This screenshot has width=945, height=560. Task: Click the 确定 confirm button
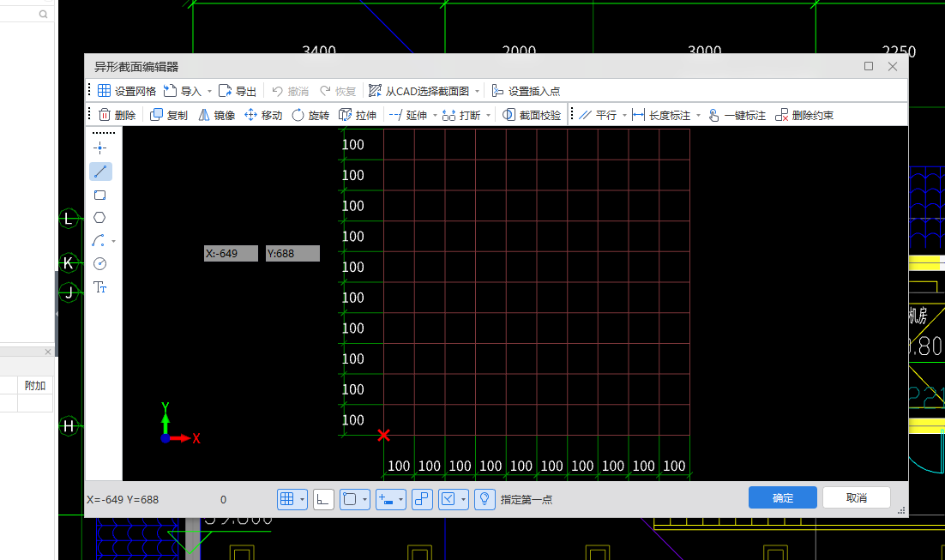point(782,498)
